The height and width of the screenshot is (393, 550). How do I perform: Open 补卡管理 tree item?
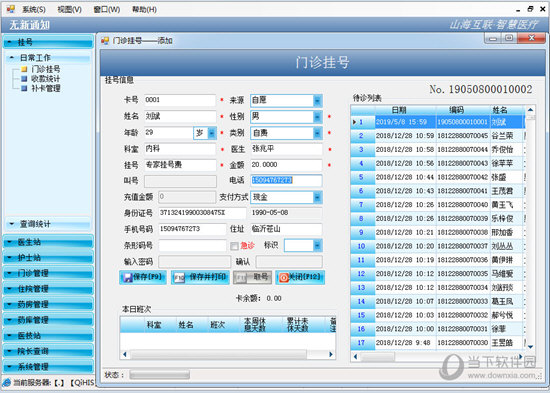[46, 88]
